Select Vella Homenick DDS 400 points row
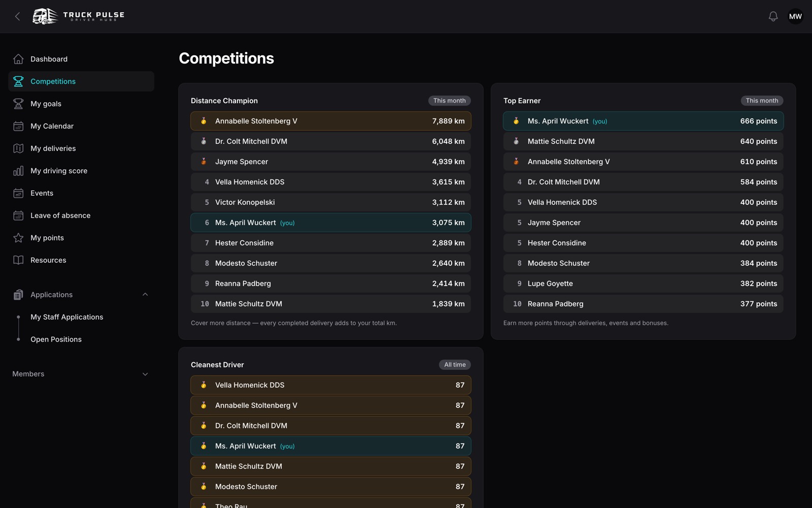The image size is (812, 508). [644, 202]
